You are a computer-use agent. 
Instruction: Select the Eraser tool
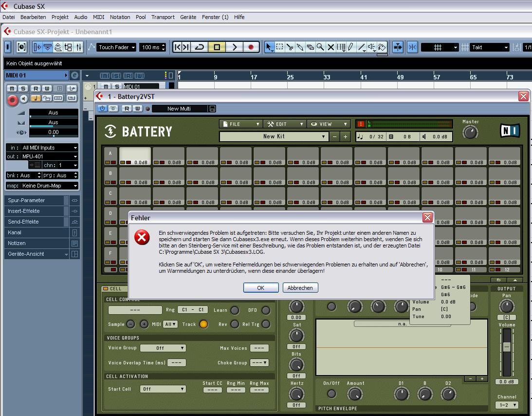pos(310,47)
